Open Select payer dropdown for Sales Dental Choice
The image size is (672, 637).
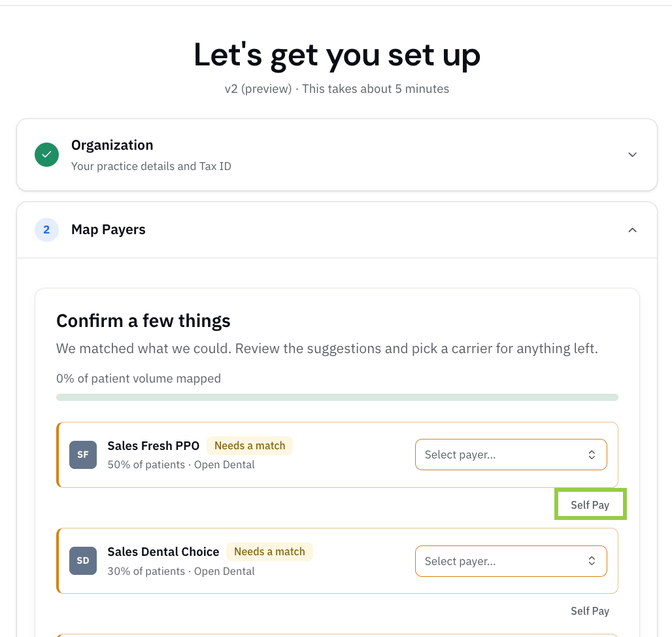click(511, 561)
